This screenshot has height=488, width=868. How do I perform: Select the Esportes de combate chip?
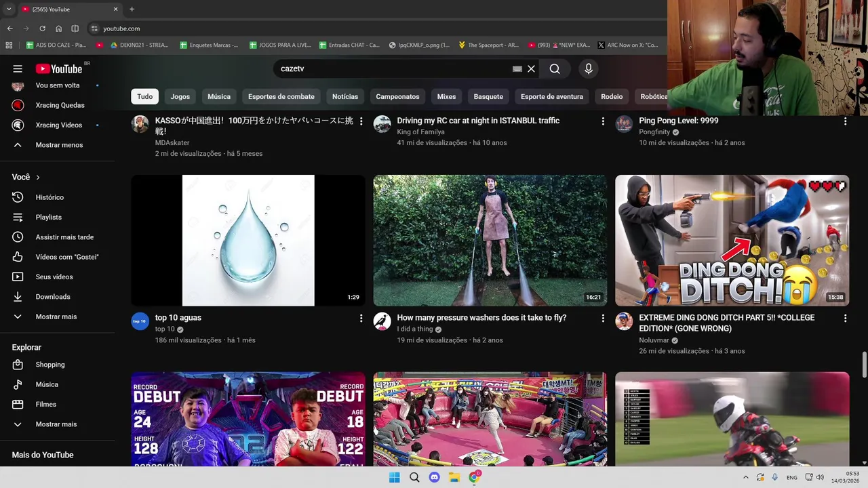click(281, 96)
